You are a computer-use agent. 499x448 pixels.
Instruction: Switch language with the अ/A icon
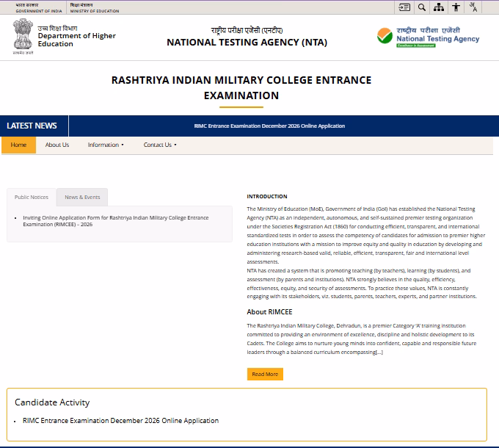(x=473, y=7)
